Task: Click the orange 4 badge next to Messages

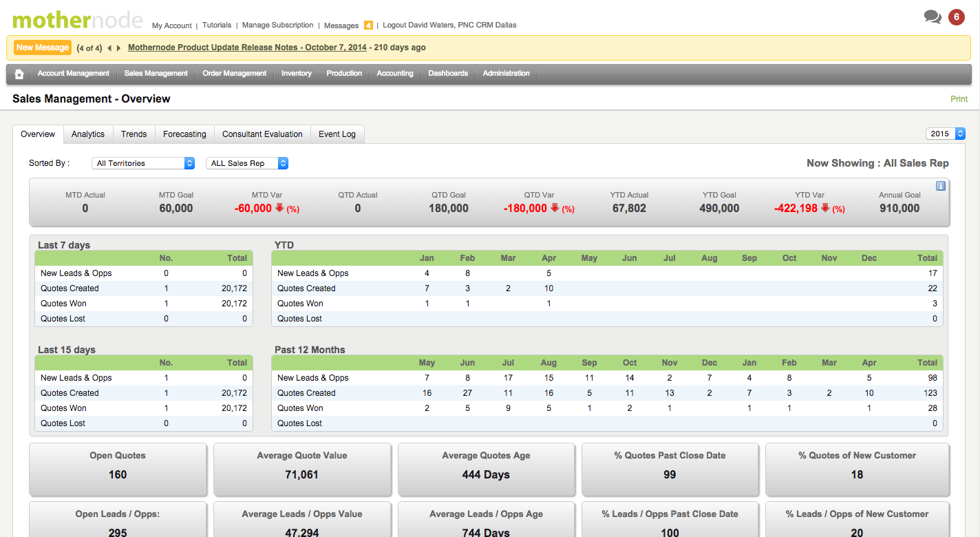Action: 368,25
